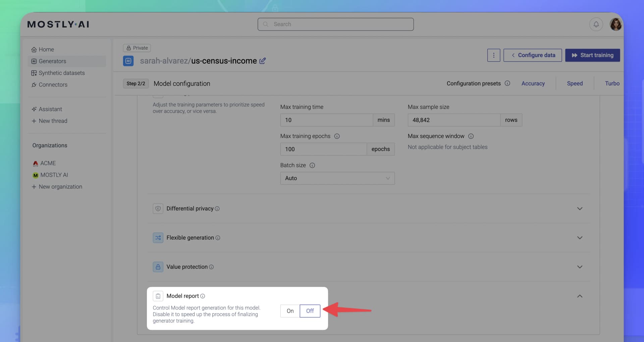This screenshot has width=644, height=342.
Task: Open the notification bell
Action: tap(596, 24)
